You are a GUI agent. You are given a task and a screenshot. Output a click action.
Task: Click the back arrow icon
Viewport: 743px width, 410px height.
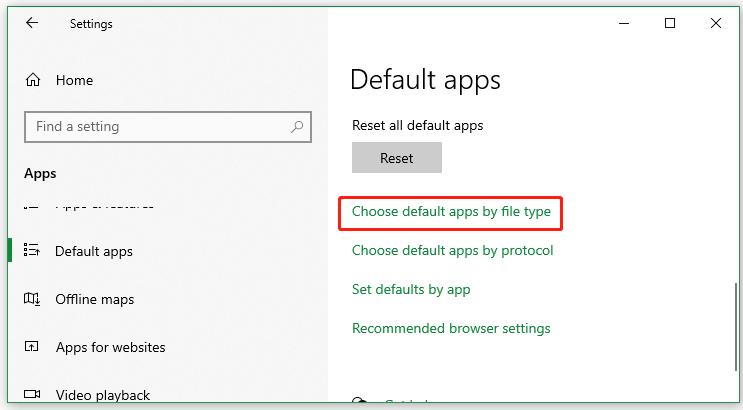[x=32, y=23]
